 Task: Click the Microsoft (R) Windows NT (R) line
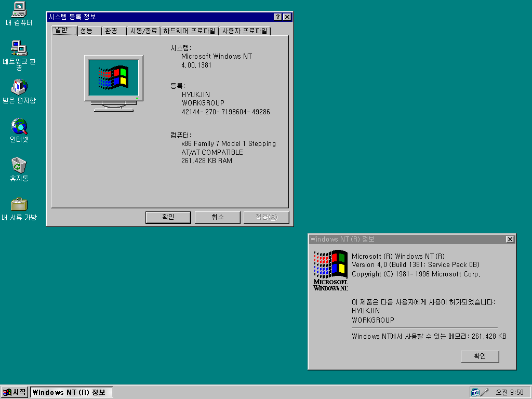tap(398, 256)
